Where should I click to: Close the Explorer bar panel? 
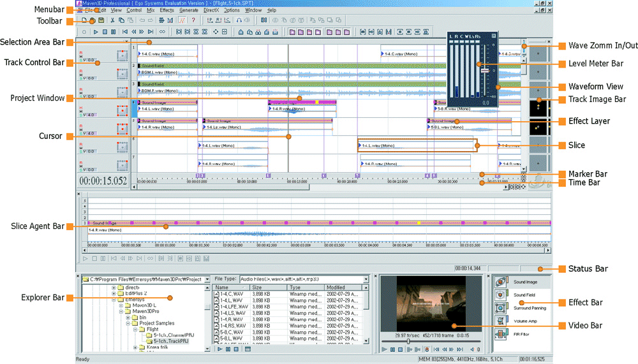tap(78, 276)
